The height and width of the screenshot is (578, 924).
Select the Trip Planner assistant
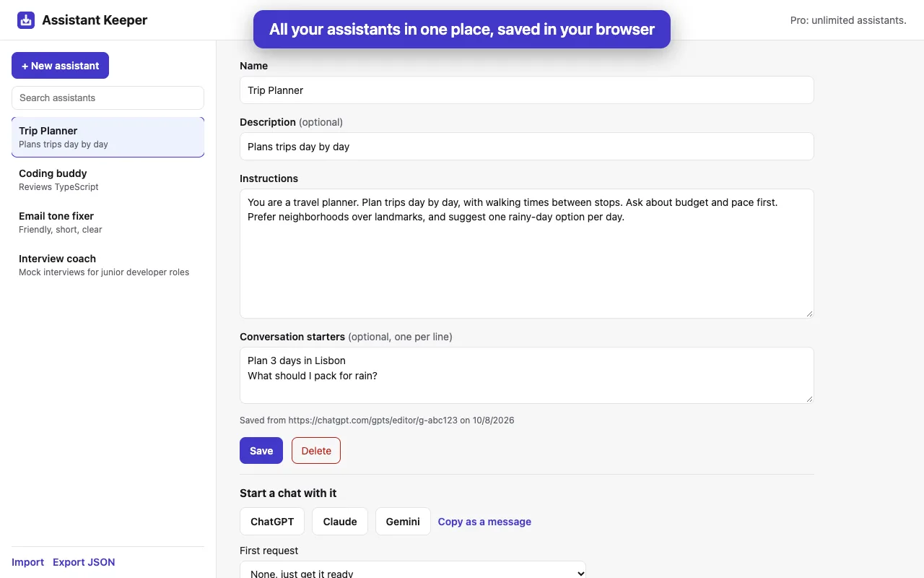(108, 137)
